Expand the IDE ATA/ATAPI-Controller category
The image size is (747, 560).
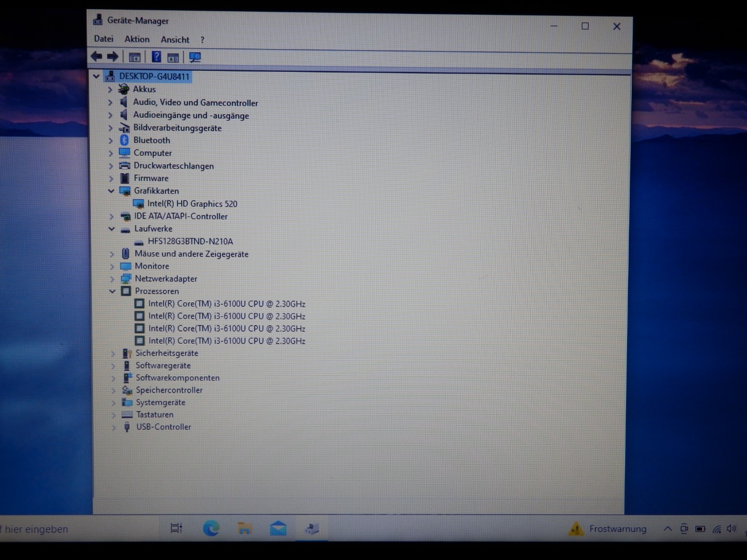click(111, 216)
